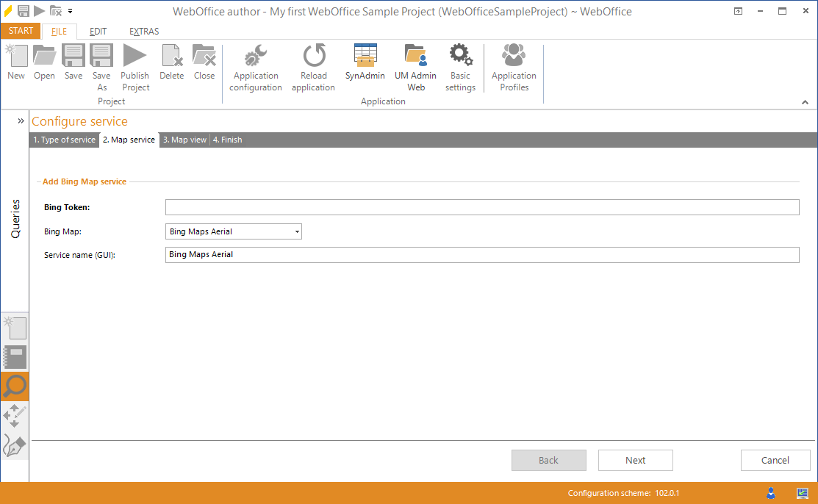Click the Delete project icon
Image resolution: width=818 pixels, height=504 pixels.
171,59
